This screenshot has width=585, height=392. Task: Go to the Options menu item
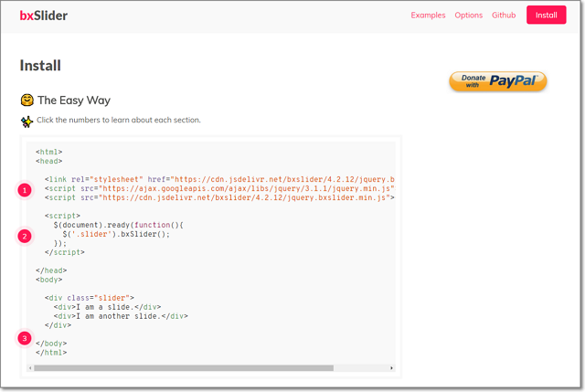(468, 16)
